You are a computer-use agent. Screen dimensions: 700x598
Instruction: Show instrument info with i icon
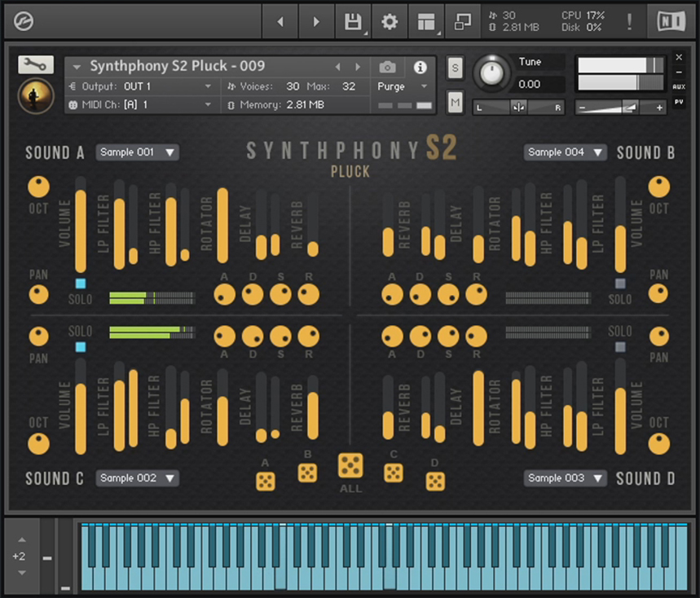pyautogui.click(x=420, y=68)
